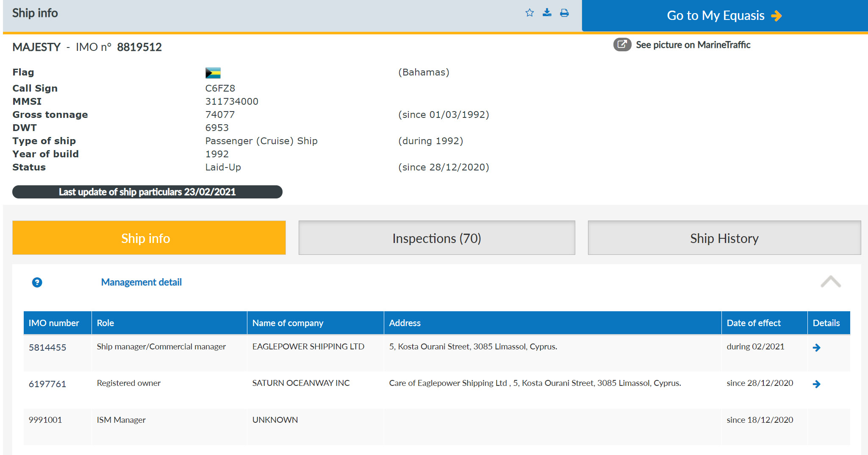The width and height of the screenshot is (868, 455).
Task: Click 'Care of Eaglepower Shipping Ltd' address
Action: [x=535, y=383]
